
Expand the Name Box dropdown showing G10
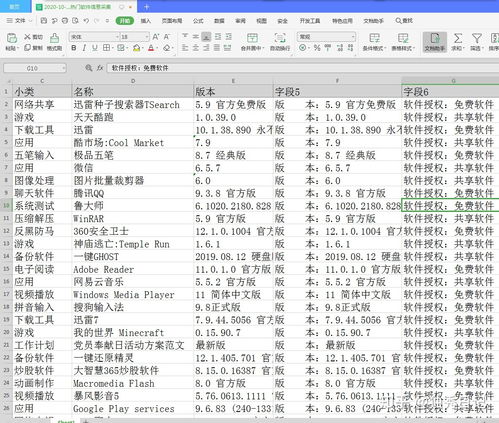coord(63,68)
